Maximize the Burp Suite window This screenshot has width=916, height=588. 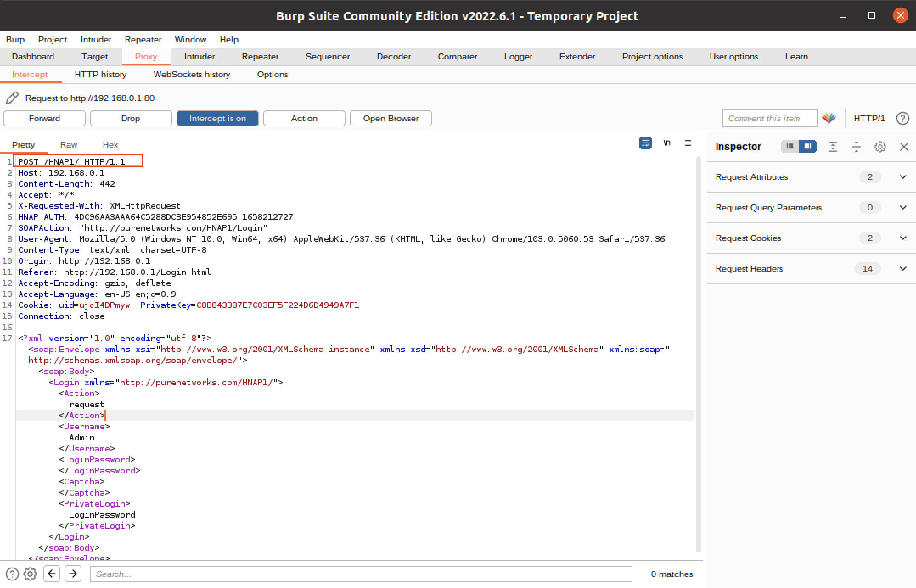(x=872, y=16)
